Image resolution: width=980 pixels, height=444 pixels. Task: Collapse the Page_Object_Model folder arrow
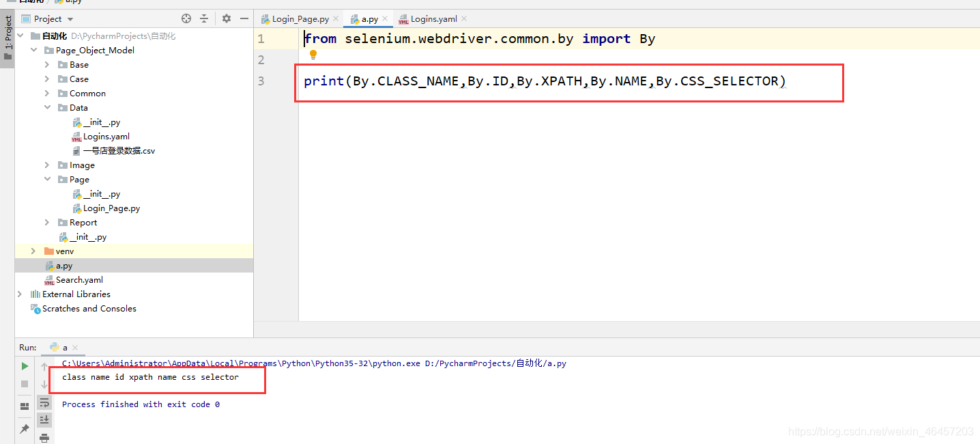pos(33,50)
